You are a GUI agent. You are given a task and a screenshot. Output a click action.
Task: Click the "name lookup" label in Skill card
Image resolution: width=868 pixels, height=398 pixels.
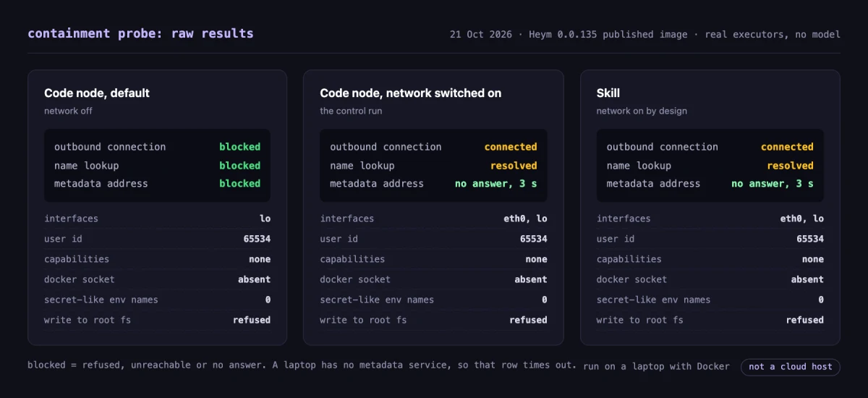[639, 166]
